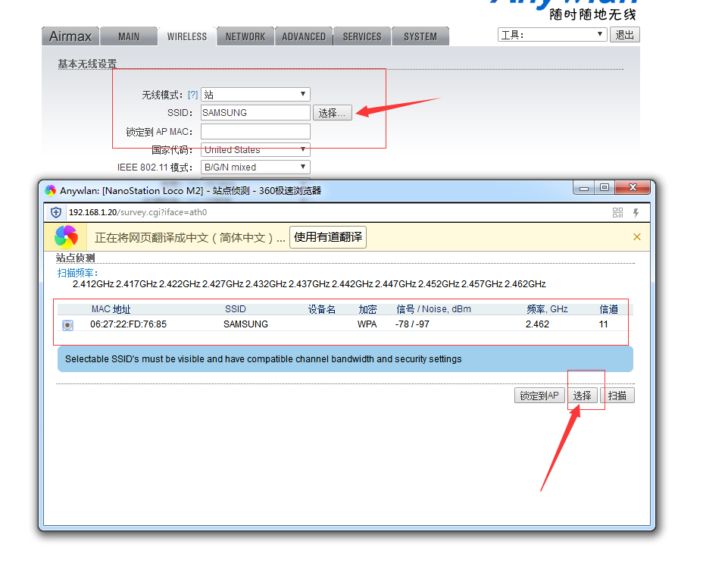The width and height of the screenshot is (728, 582).
Task: Click the 选择 button in the survey popup
Action: [x=583, y=396]
